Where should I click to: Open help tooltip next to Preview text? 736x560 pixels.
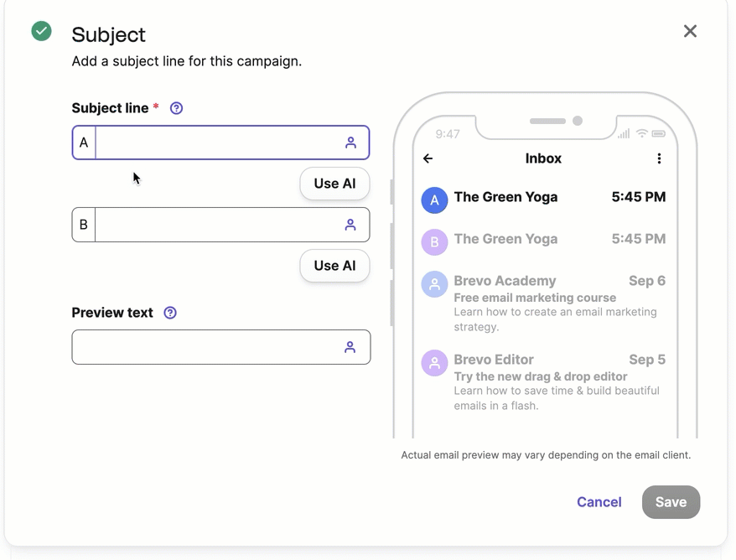click(x=170, y=313)
